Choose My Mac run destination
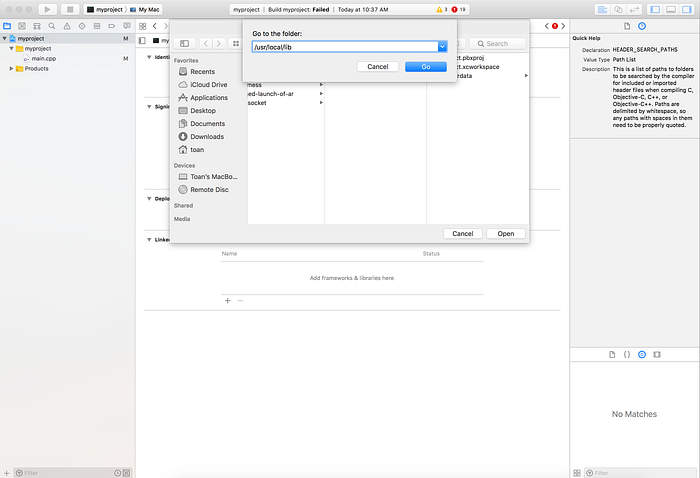Screen dimensions: 700x478 click(145, 9)
